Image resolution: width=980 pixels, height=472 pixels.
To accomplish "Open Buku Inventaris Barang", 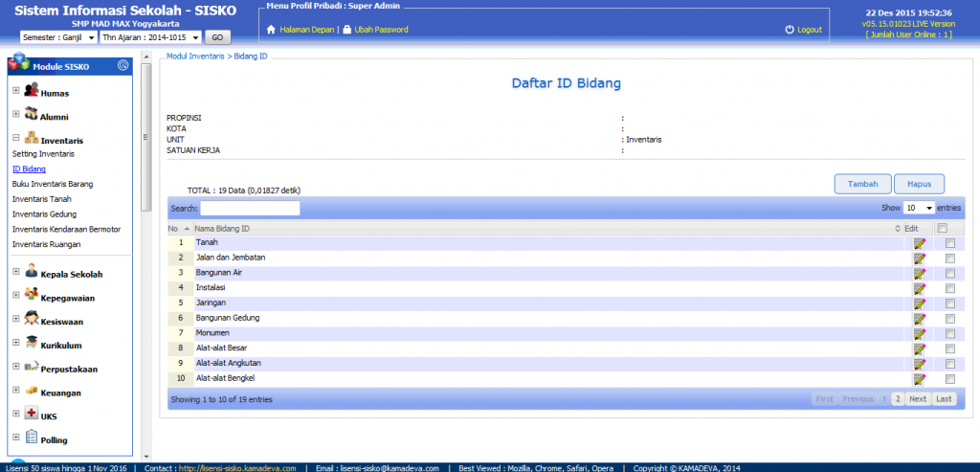I will (53, 184).
